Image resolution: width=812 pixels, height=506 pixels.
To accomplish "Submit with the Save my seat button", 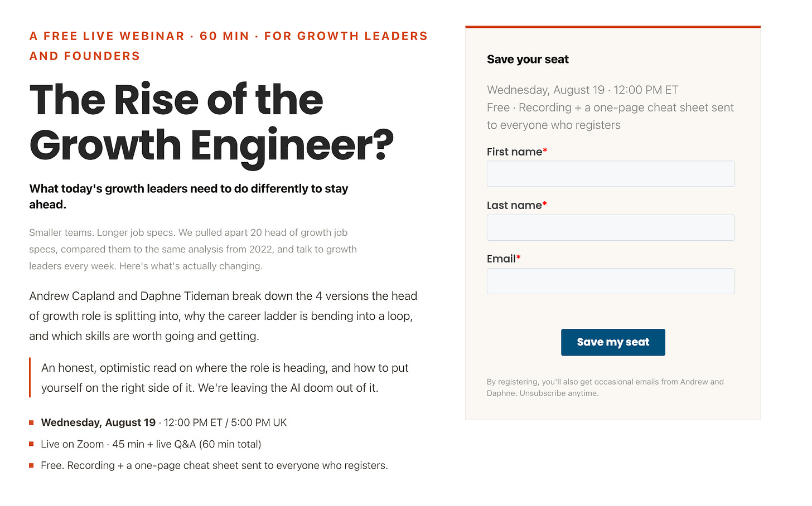I will (x=613, y=342).
